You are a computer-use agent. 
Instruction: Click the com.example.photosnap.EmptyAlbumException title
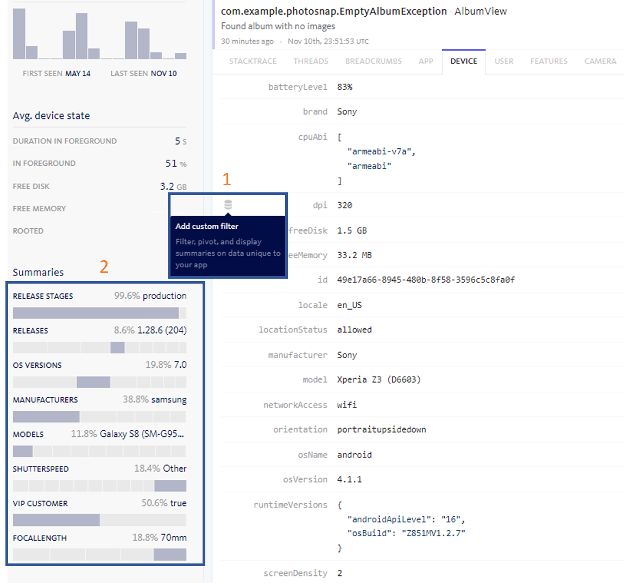334,12
